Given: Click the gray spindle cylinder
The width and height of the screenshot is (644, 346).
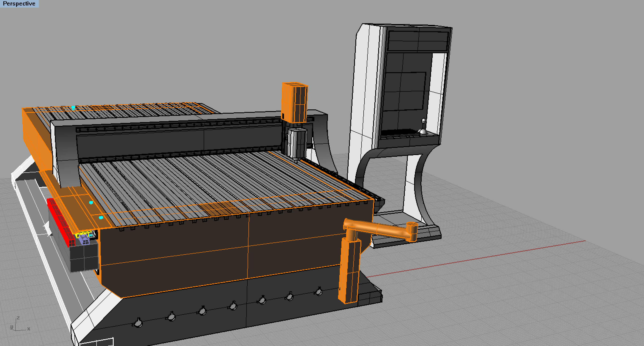Looking at the screenshot, I should pyautogui.click(x=297, y=143).
